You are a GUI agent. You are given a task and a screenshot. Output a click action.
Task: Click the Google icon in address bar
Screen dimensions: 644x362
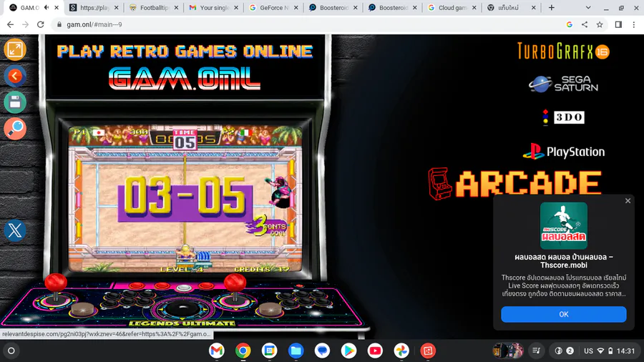(570, 24)
